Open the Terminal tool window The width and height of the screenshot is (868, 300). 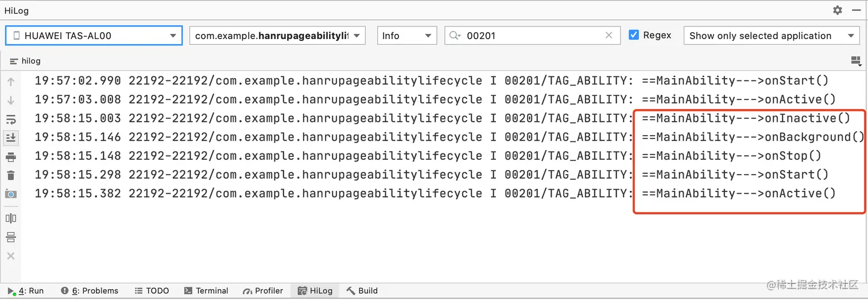point(206,291)
